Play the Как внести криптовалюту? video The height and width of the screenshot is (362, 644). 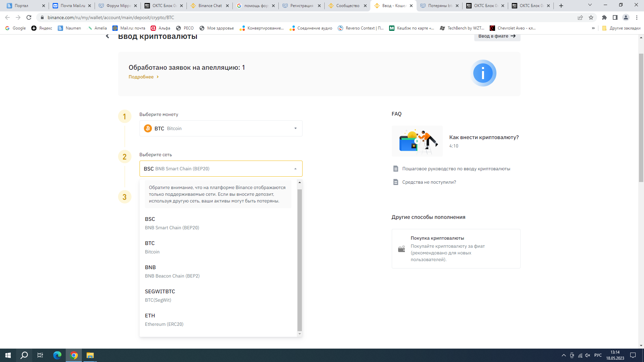417,141
